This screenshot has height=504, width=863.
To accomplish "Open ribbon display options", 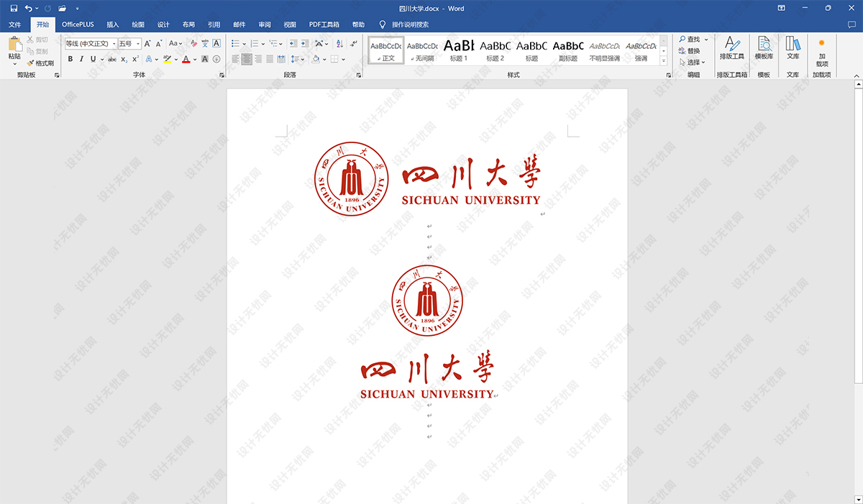I will tap(782, 9).
